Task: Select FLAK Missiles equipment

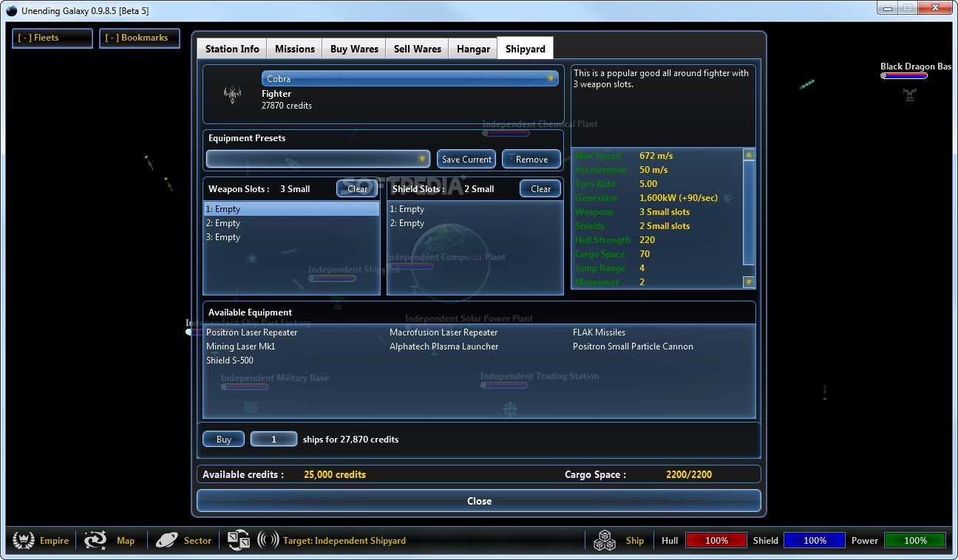Action: coord(599,332)
